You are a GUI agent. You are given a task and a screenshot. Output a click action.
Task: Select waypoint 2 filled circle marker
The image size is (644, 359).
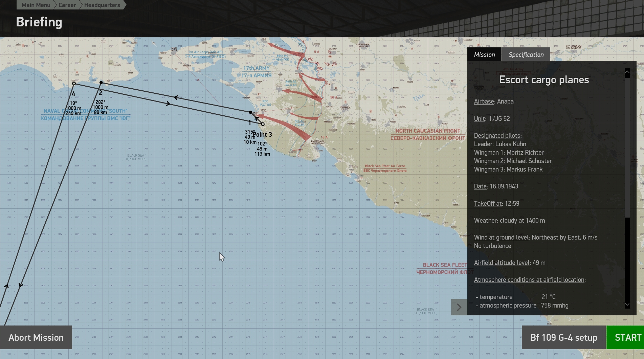click(x=101, y=83)
